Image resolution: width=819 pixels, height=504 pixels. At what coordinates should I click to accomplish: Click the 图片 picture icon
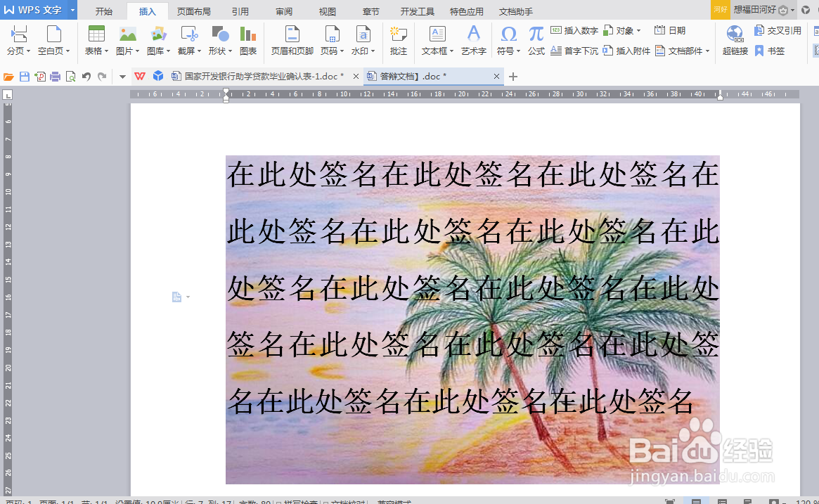[x=127, y=34]
